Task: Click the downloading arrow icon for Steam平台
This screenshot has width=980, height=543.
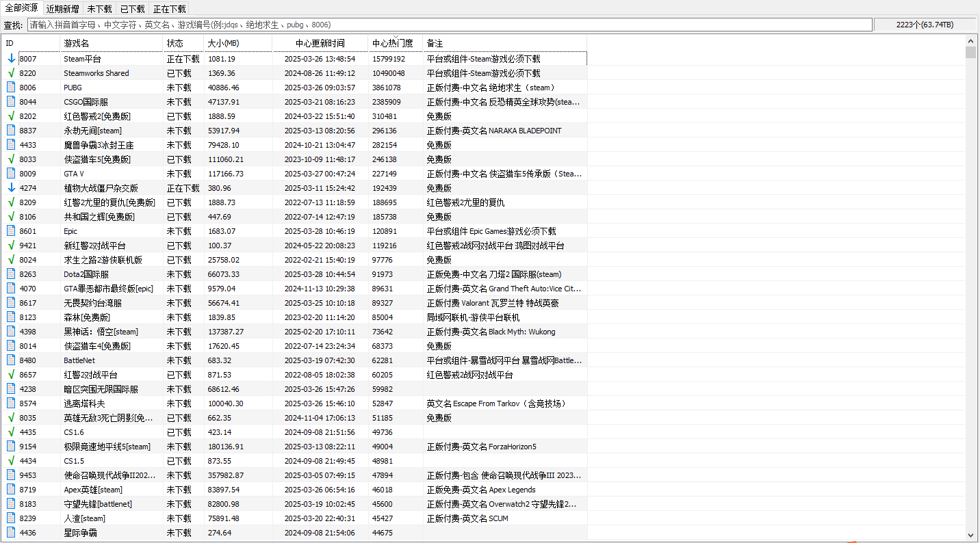Action: (x=11, y=59)
